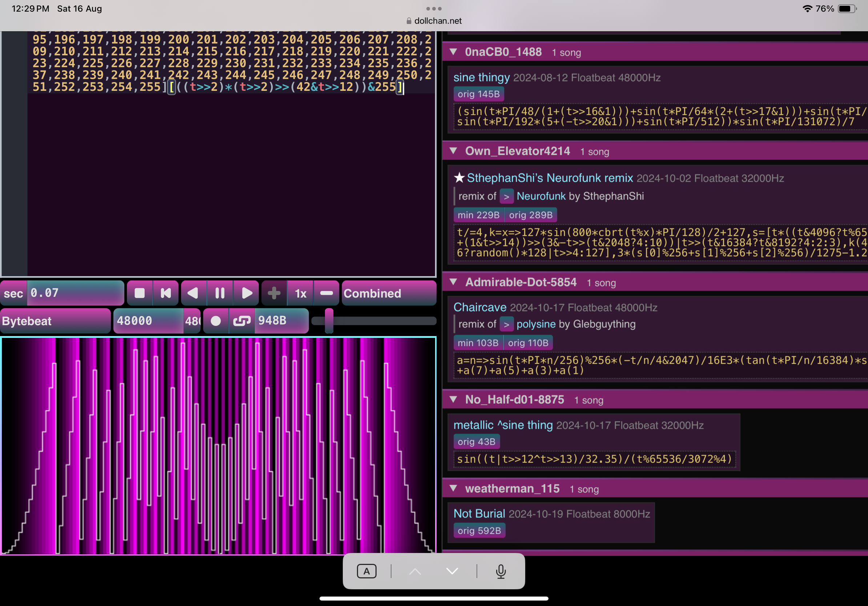Click the stop playback button
The width and height of the screenshot is (868, 606).
tap(140, 293)
